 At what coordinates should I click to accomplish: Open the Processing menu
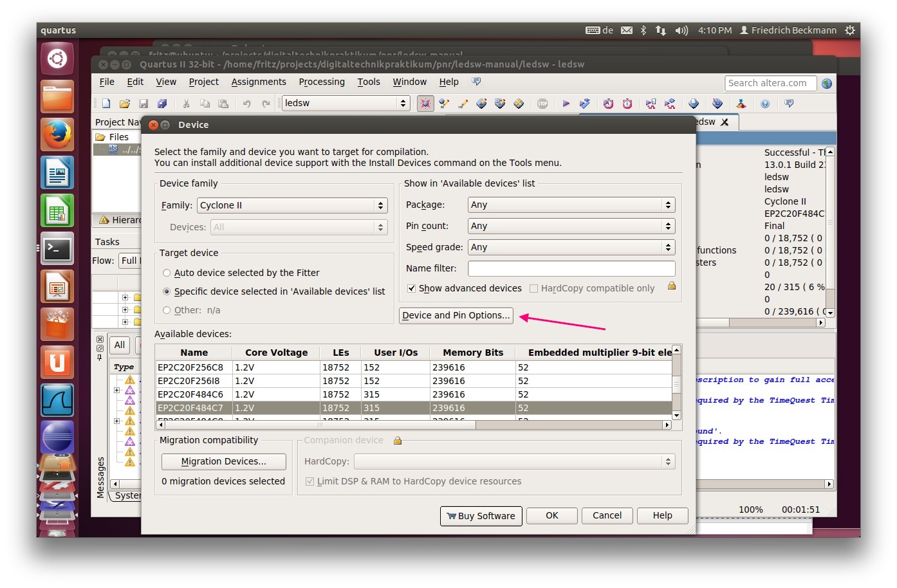(x=322, y=82)
